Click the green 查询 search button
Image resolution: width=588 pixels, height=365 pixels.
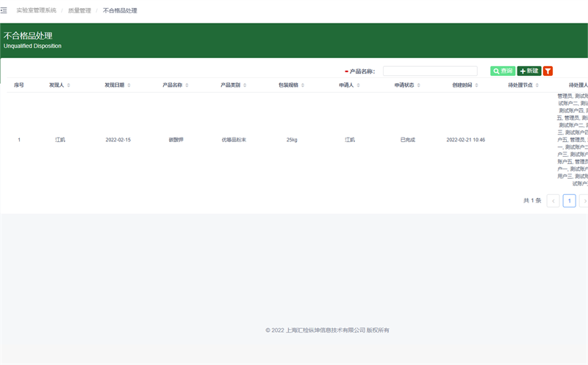point(503,71)
